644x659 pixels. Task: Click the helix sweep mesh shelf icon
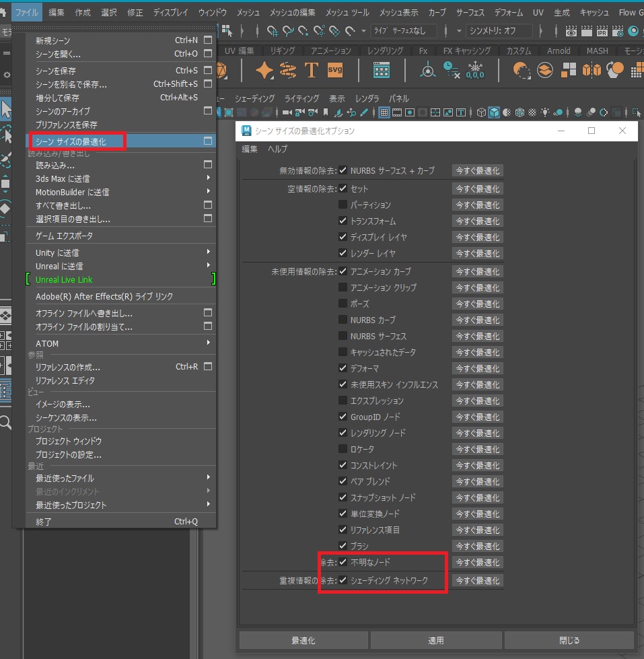[288, 70]
